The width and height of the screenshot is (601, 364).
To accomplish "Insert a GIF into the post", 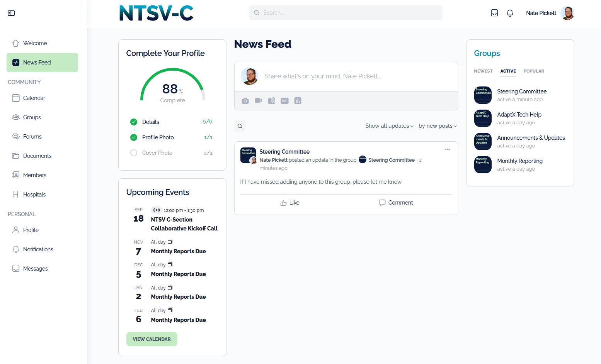I will (285, 101).
